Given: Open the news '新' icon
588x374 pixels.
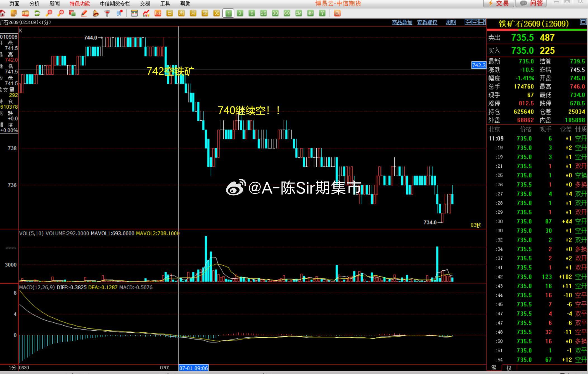Looking at the screenshot, I should coord(119,13).
